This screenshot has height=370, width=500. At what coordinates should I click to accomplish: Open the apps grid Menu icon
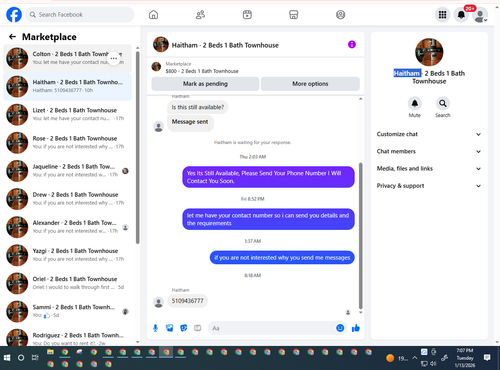(x=442, y=15)
